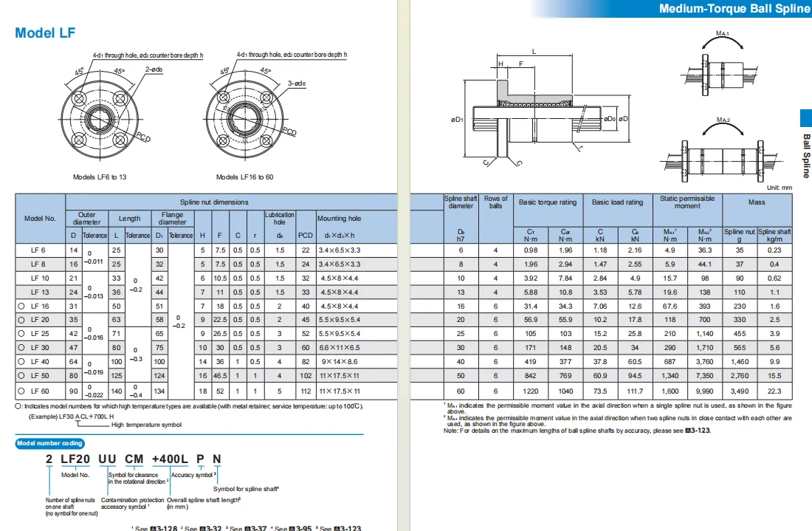Click the circle marker beside LF 30

tap(21, 348)
